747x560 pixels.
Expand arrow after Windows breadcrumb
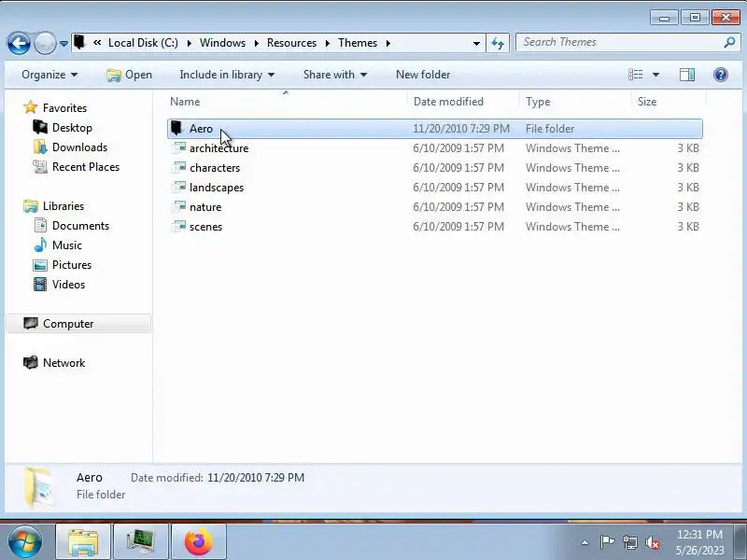point(257,43)
